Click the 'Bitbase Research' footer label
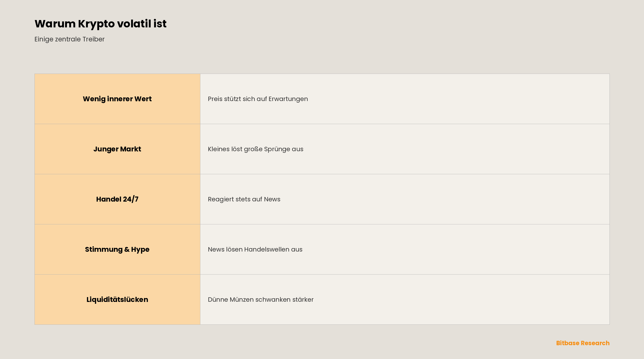Image resolution: width=644 pixels, height=359 pixels. click(583, 343)
